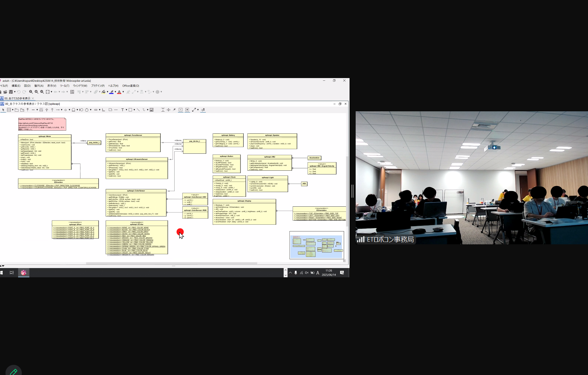Select the spikeapi::Motor class box

[45, 152]
